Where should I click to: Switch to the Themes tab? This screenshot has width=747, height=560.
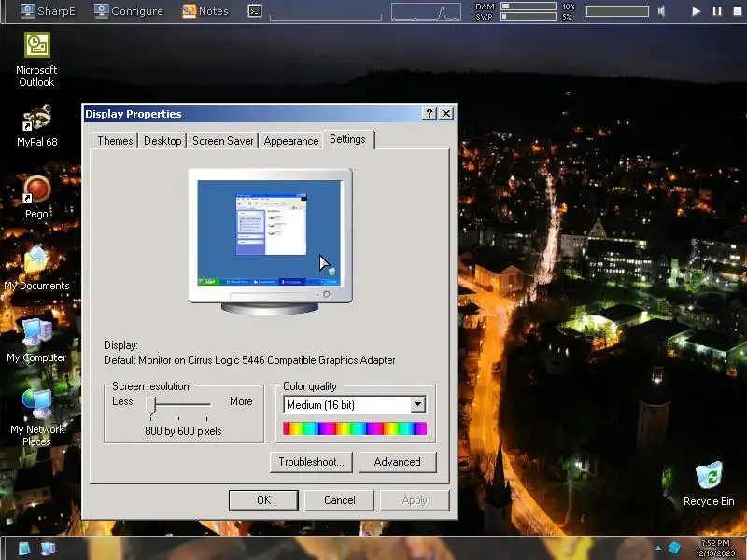pos(115,141)
